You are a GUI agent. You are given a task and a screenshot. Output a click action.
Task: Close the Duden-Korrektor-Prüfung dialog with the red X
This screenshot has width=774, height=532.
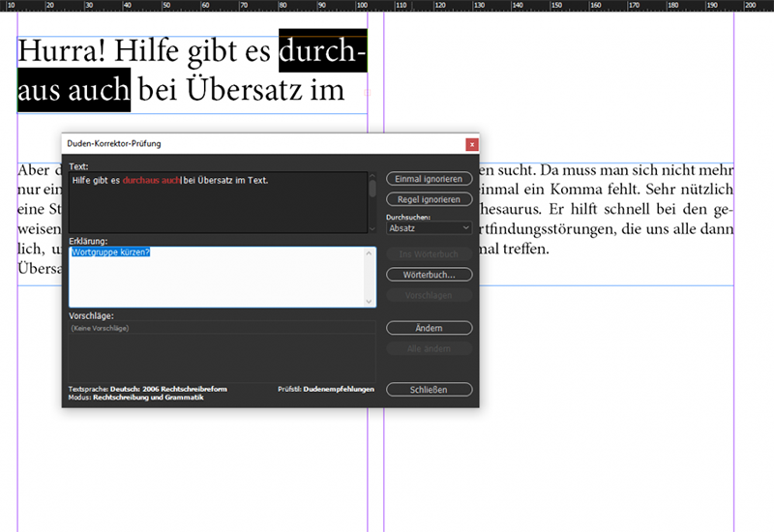[471, 144]
